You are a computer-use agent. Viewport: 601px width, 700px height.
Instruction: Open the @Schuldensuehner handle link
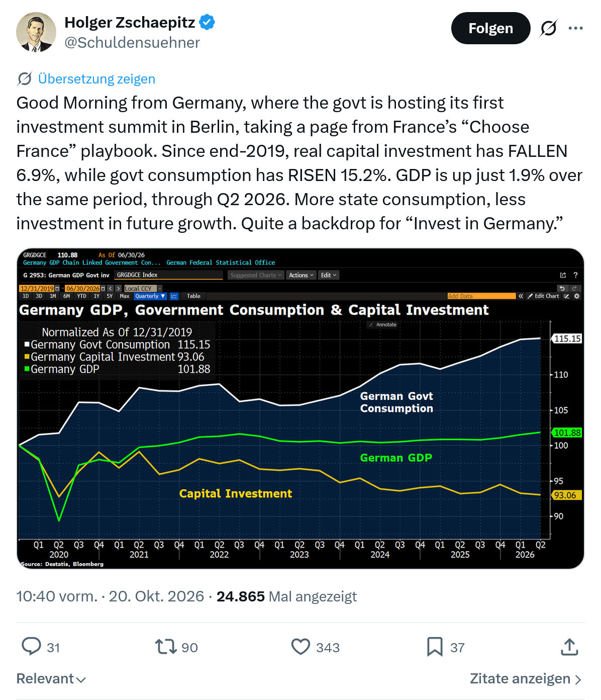tap(132, 43)
